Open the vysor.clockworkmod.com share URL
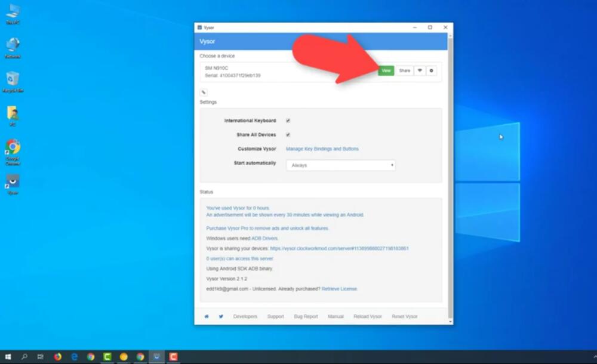The height and width of the screenshot is (364, 597). 339,248
